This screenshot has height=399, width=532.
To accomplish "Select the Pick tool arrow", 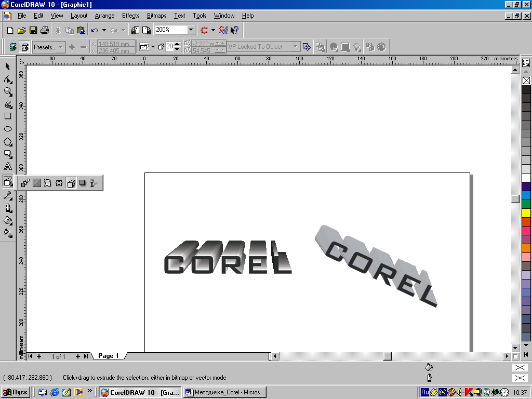I will (8, 66).
